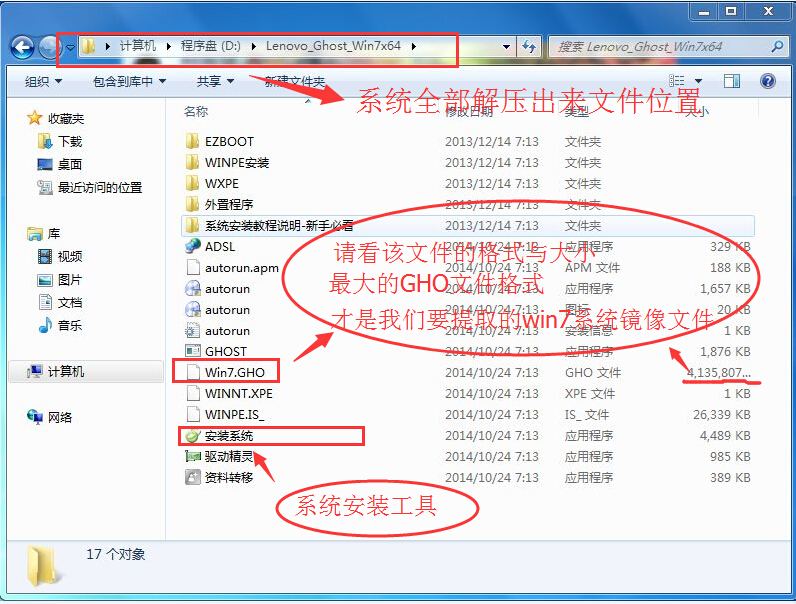Expand the change view options arrow
The image size is (796, 604).
(699, 82)
